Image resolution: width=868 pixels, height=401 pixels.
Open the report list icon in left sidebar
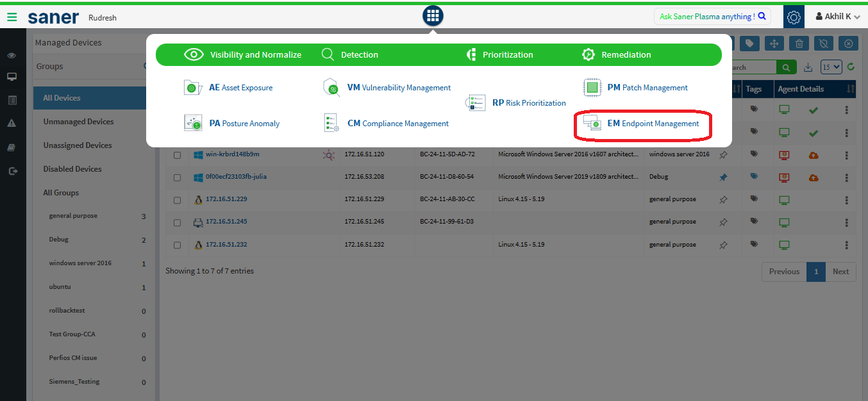(12, 101)
